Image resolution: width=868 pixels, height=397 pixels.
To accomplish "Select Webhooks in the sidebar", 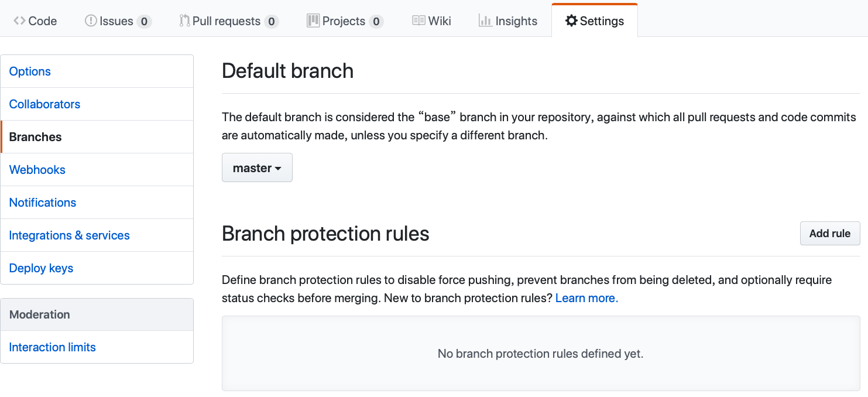I will pos(37,170).
